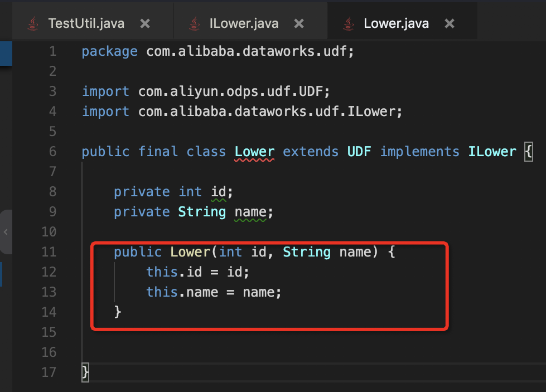Close the Lower.java tab

[450, 23]
